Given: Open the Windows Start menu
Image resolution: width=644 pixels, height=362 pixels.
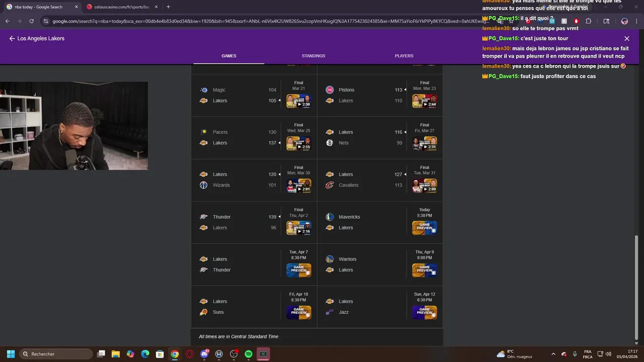Looking at the screenshot, I should [x=11, y=354].
